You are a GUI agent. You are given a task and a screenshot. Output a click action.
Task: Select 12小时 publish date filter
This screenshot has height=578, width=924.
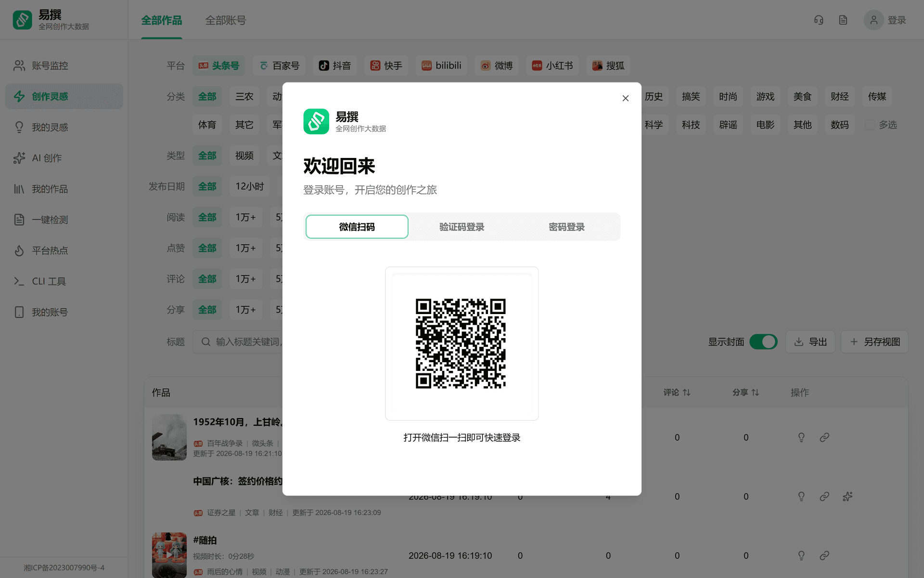(250, 186)
